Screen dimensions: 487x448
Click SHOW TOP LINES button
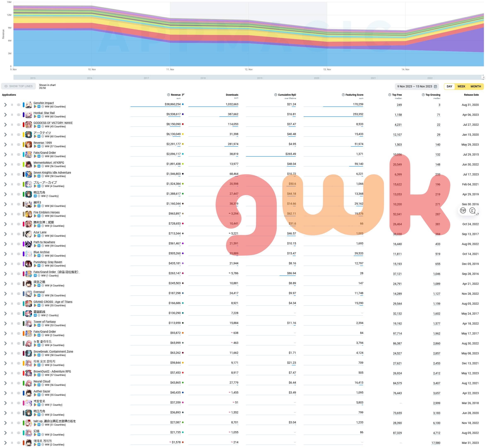[18, 86]
